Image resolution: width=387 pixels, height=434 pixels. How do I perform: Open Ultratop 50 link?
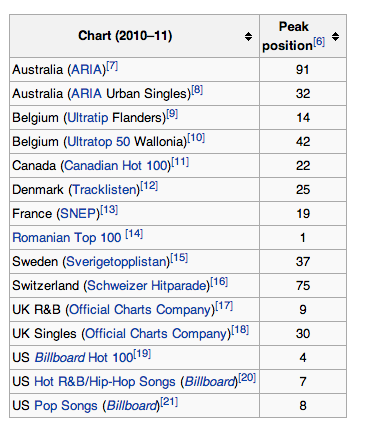[98, 142]
